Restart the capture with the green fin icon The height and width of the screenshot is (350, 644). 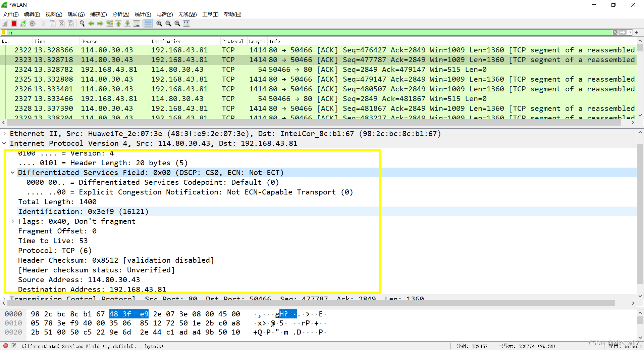click(23, 24)
